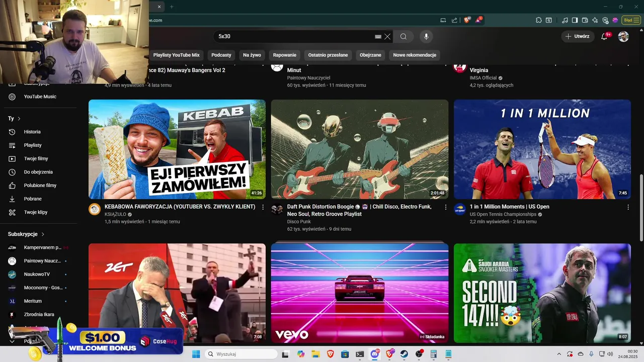Click the install app icon in address bar
Image resolution: width=644 pixels, height=362 pixels.
tap(443, 20)
